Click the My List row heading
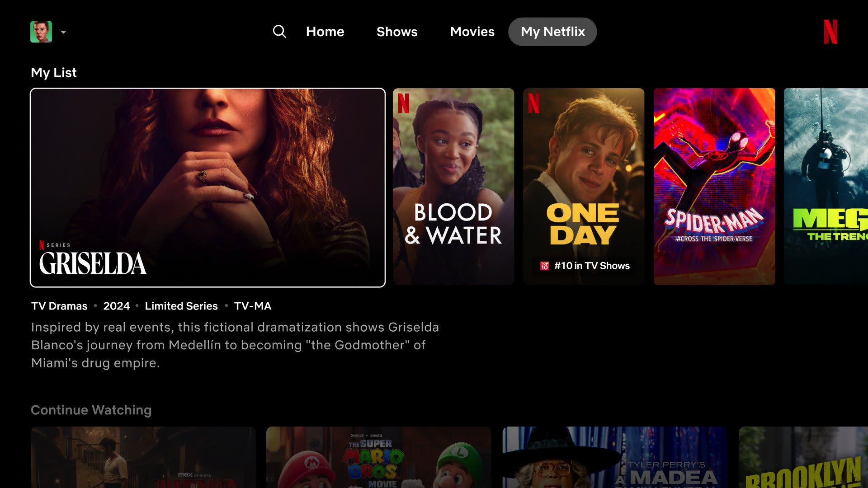 pyautogui.click(x=54, y=73)
